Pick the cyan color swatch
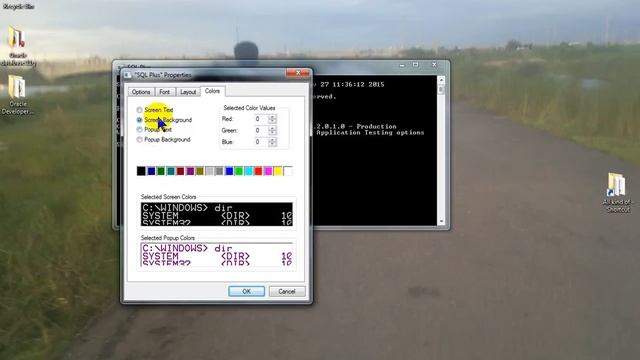 coord(249,171)
